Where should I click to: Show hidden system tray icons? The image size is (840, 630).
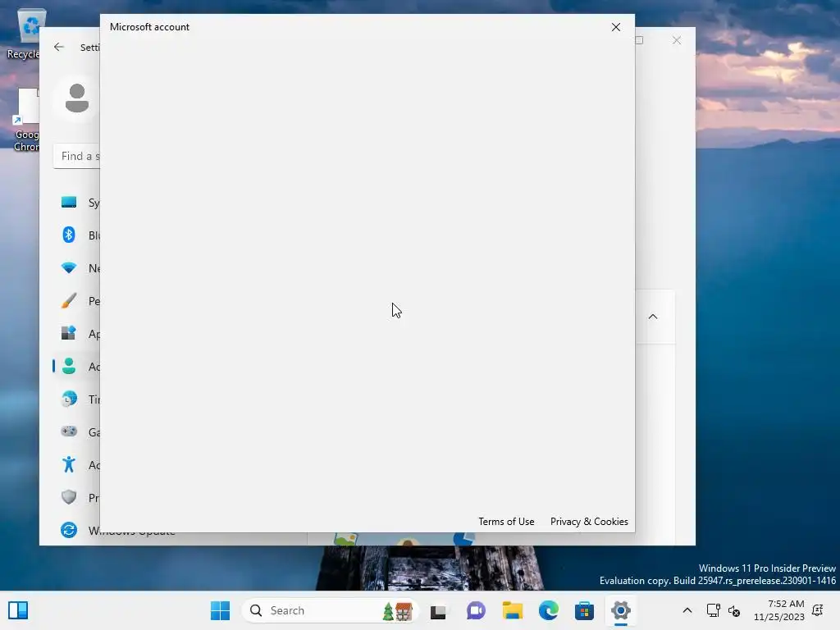coord(687,610)
